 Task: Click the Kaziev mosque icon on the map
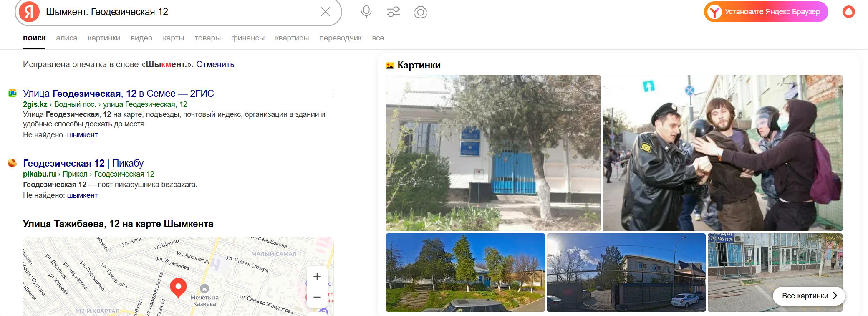[x=204, y=288]
